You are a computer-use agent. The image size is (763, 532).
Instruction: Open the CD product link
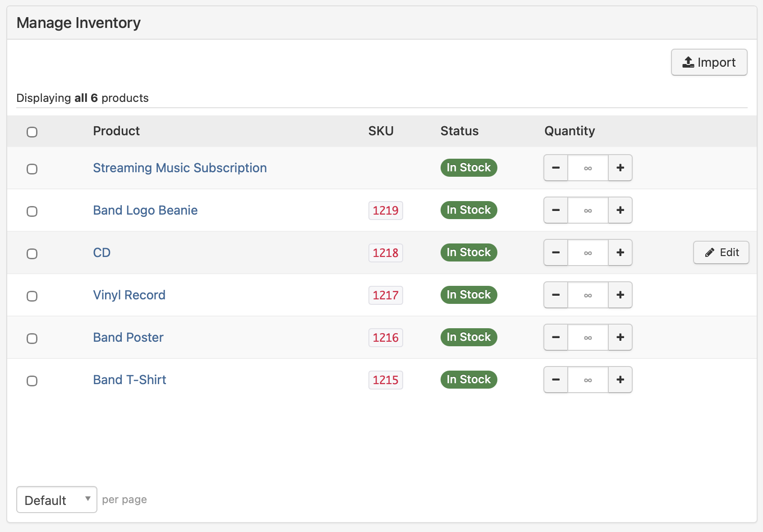pyautogui.click(x=102, y=252)
